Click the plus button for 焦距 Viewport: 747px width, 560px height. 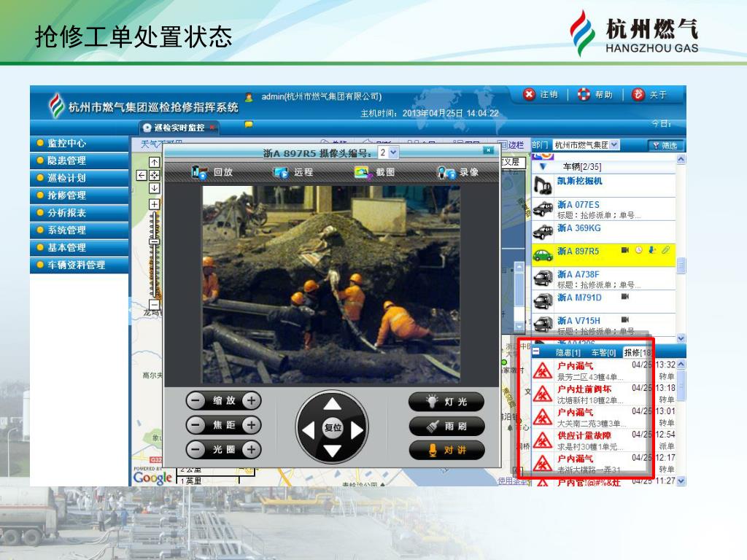pos(252,425)
